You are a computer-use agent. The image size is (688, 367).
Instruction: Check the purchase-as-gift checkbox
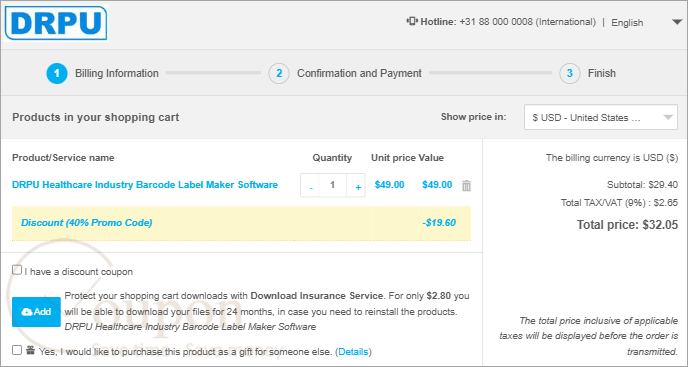[x=17, y=350]
